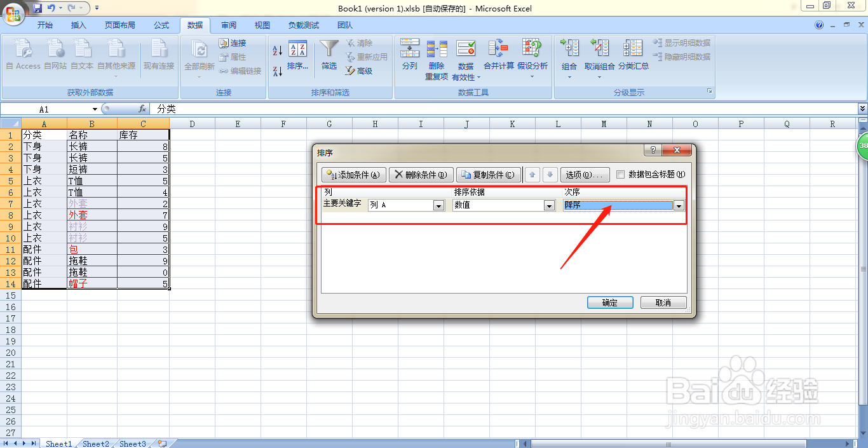The image size is (868, 448).
Task: Click 自其他来源 import dropdown
Action: [116, 58]
